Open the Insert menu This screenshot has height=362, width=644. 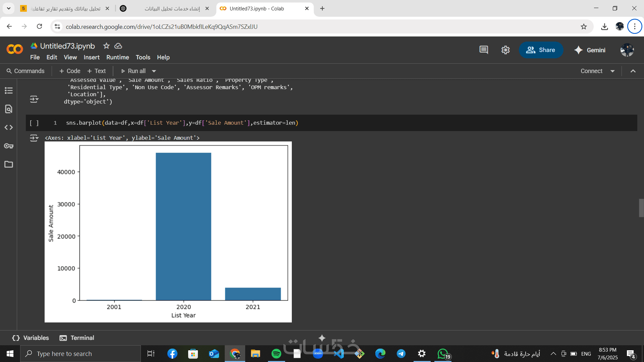click(92, 57)
